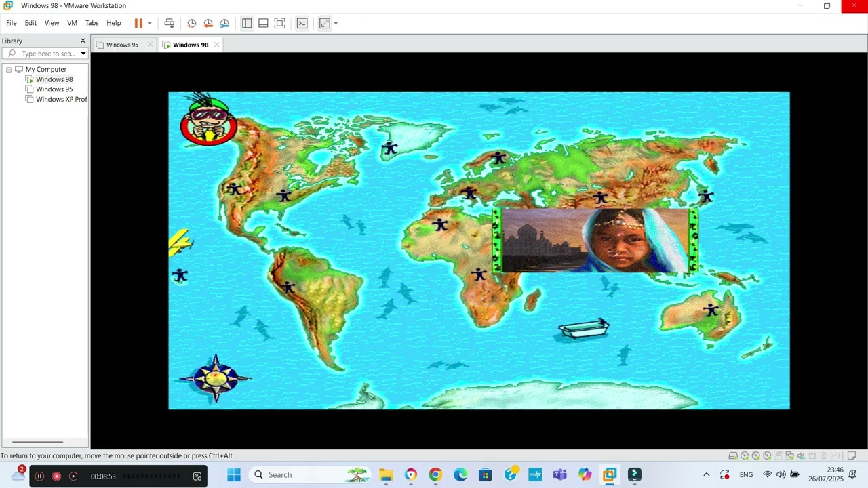Open the stretch display options dropdown arrow
The height and width of the screenshot is (488, 868).
coord(336,23)
